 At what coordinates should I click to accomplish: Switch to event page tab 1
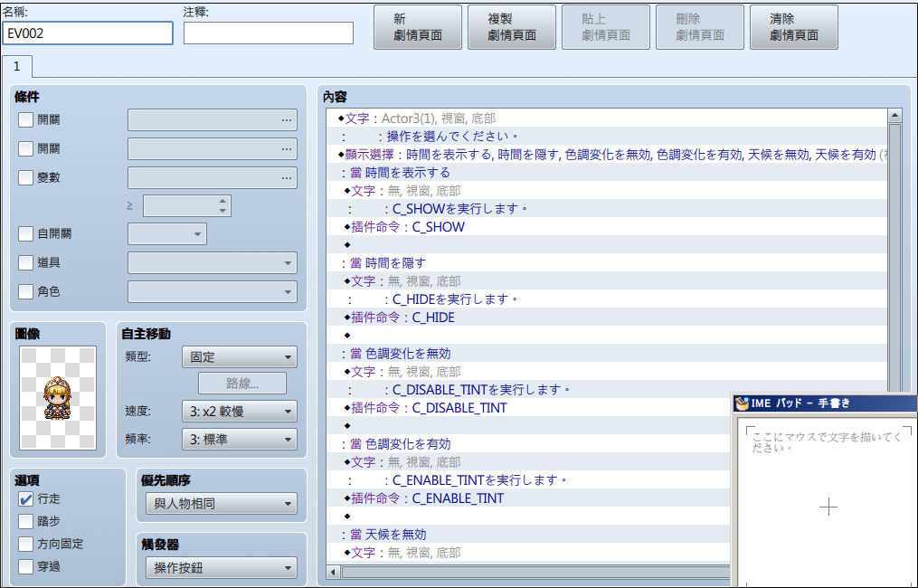[17, 66]
